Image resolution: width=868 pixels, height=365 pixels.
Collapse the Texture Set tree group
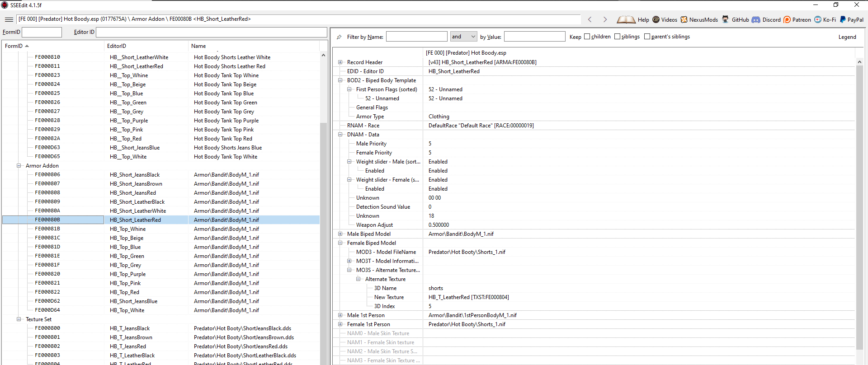19,319
